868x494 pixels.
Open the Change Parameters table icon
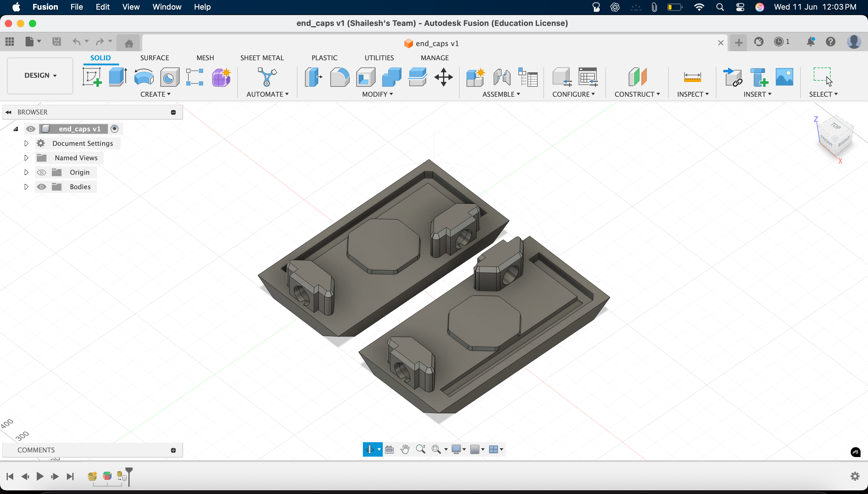click(588, 77)
